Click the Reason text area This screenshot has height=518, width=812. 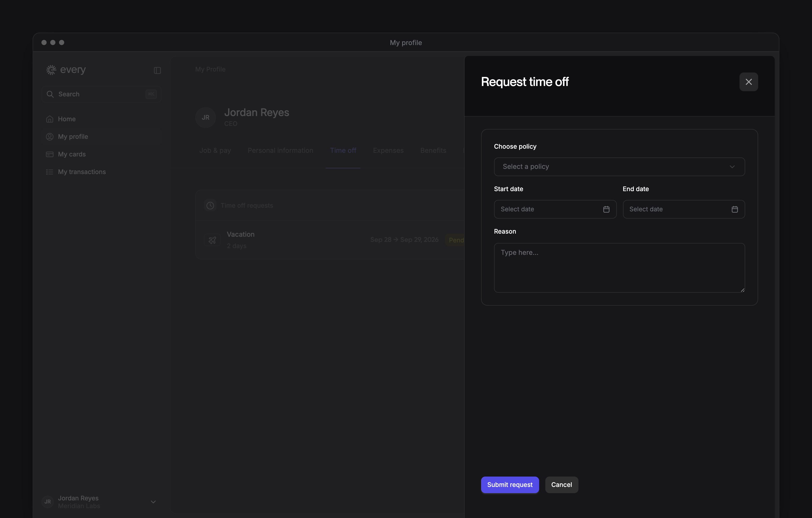click(619, 268)
